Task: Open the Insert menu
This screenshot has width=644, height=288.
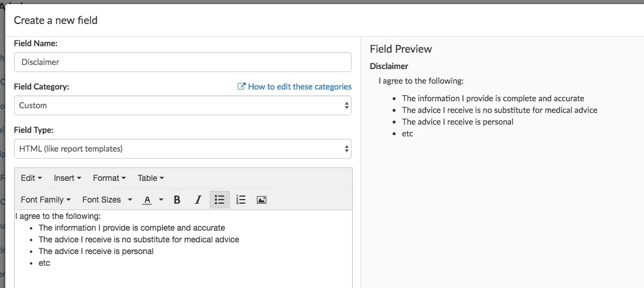Action: tap(67, 178)
